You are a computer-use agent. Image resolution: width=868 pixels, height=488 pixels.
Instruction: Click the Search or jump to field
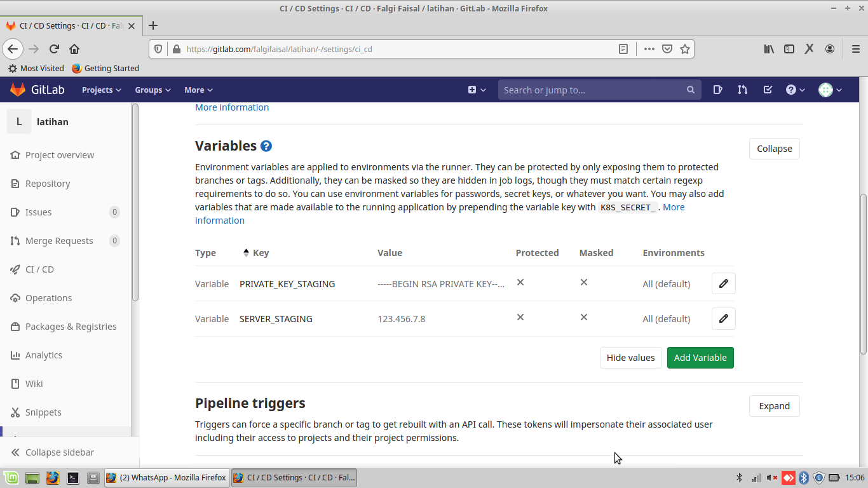[x=597, y=90]
